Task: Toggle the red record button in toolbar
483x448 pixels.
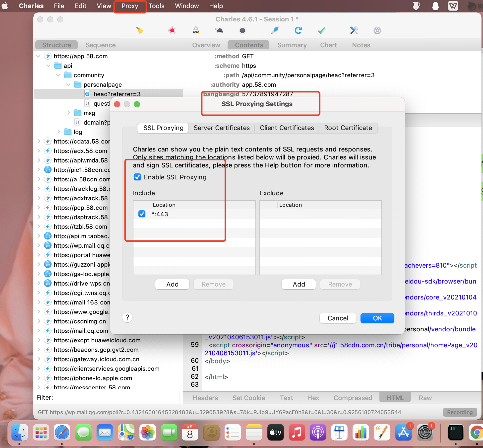Action: pos(172,30)
